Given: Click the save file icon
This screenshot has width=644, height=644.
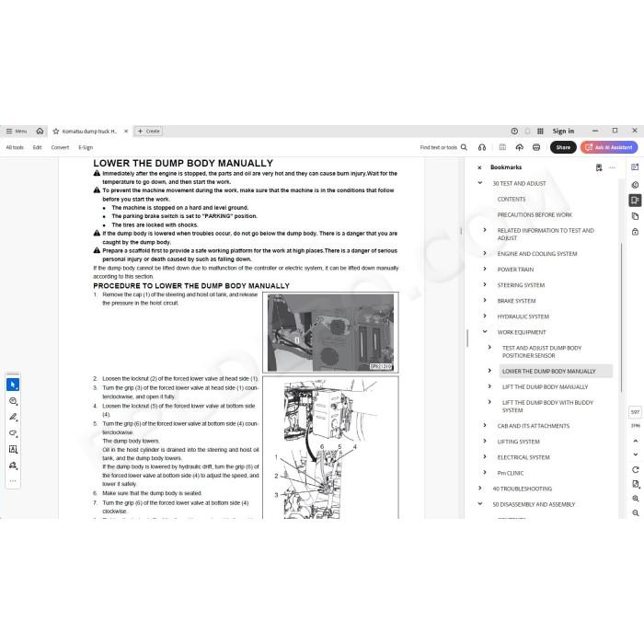Looking at the screenshot, I should coord(502,147).
